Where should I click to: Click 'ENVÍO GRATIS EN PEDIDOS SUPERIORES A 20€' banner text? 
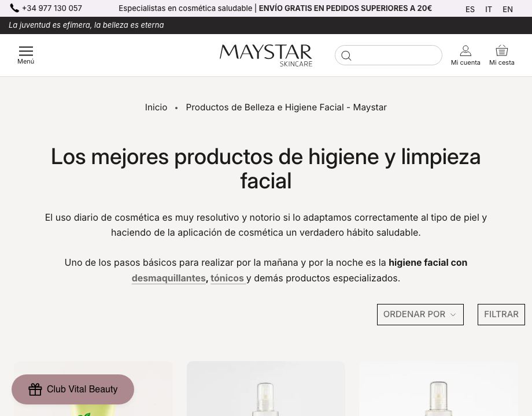tap(345, 8)
